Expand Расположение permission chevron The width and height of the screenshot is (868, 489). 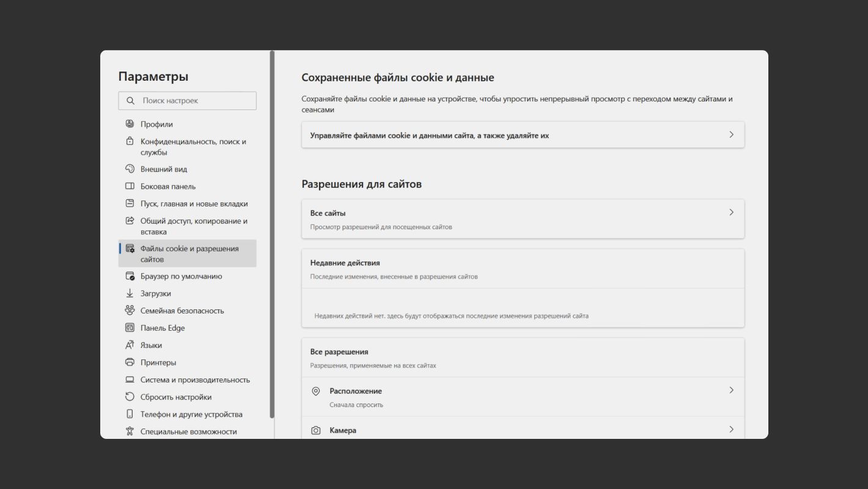point(731,391)
